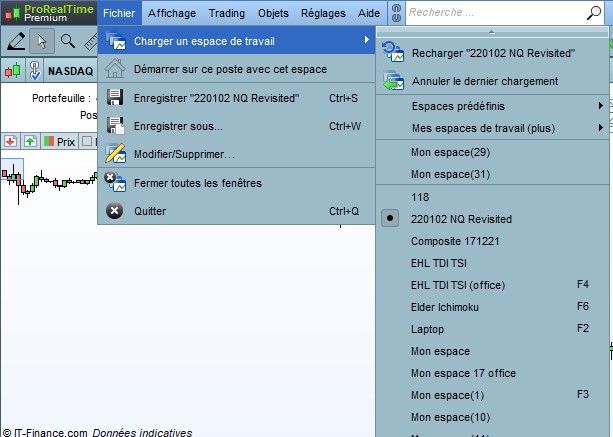
Task: Click the magnifying glass search icon
Action: pyautogui.click(x=594, y=13)
